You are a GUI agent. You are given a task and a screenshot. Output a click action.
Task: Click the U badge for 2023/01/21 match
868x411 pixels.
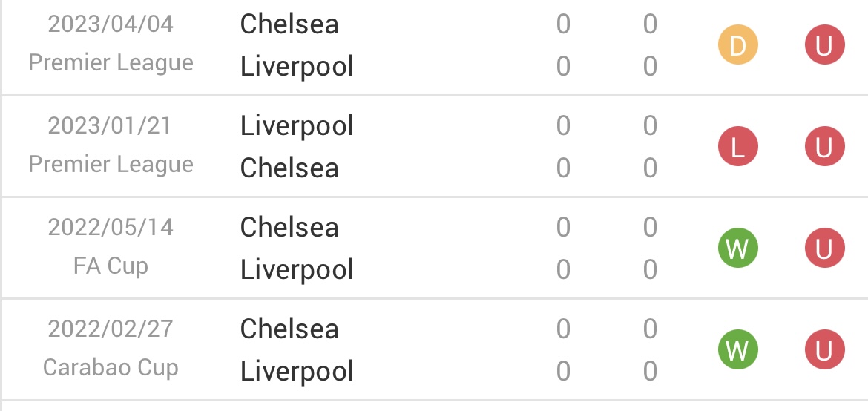825,147
